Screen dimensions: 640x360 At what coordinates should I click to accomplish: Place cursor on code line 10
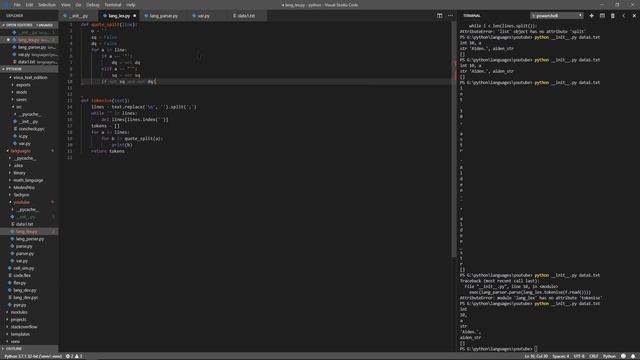265,82
